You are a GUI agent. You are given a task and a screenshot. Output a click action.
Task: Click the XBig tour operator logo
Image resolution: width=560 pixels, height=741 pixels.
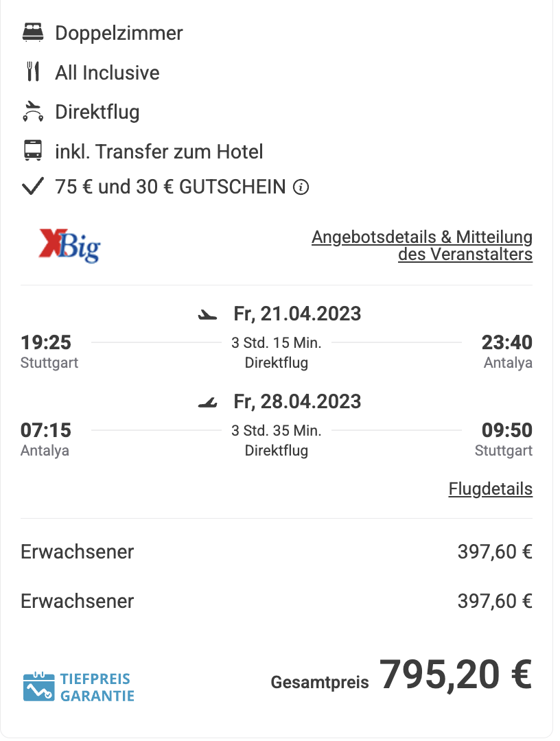coord(69,245)
